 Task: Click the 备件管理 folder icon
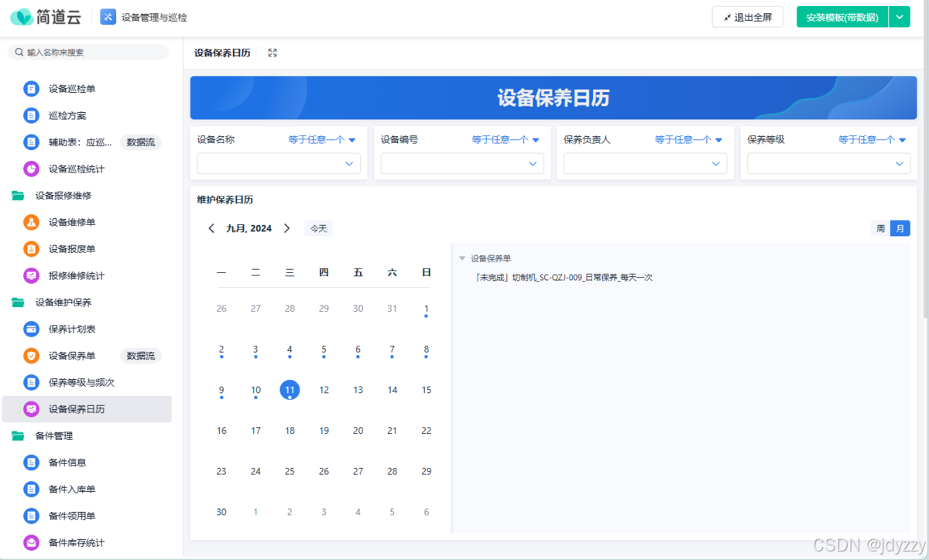[x=18, y=436]
